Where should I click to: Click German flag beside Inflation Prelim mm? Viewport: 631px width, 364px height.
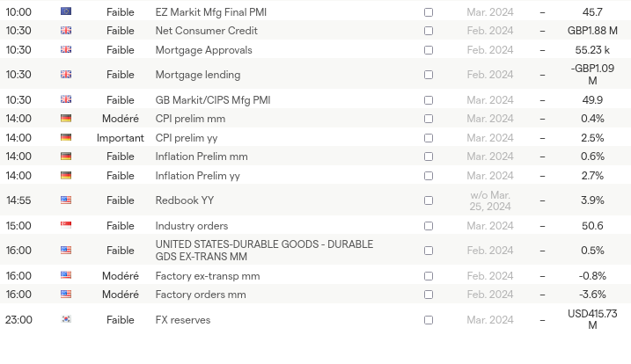click(x=66, y=157)
